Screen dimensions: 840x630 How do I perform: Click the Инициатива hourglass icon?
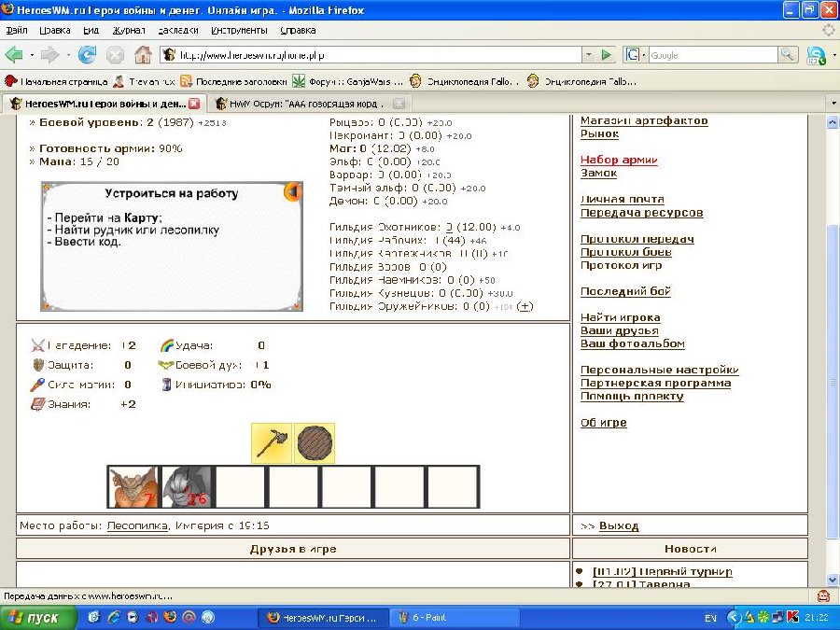pos(167,385)
